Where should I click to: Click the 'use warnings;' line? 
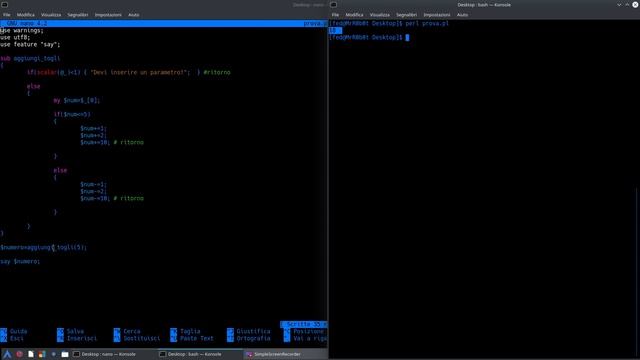[22, 31]
